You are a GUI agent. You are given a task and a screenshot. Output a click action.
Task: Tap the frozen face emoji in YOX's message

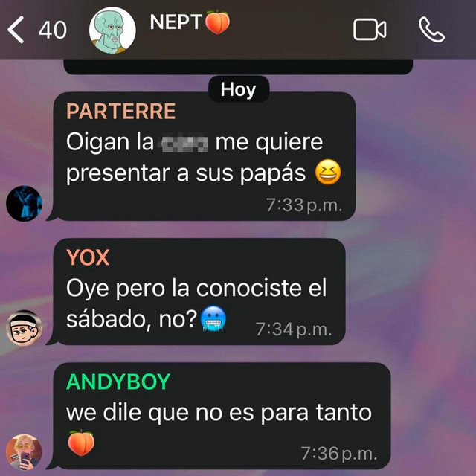pos(213,318)
